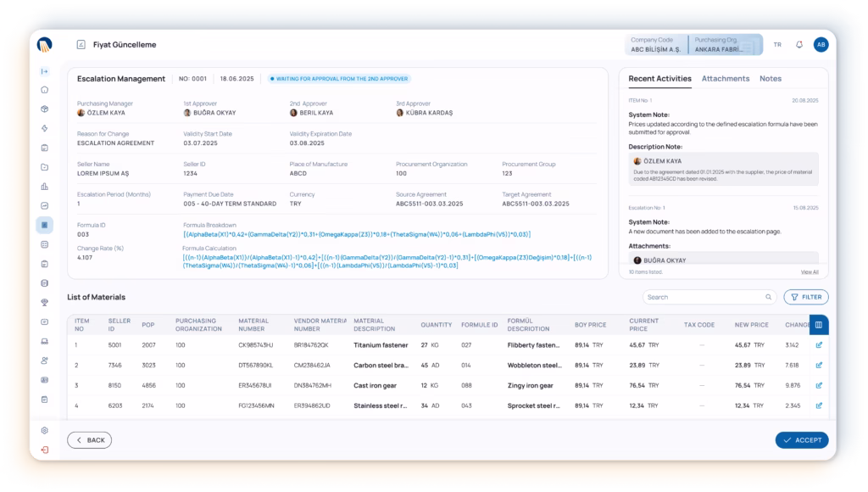The image size is (868, 492).
Task: Open the AB user avatar menu
Action: click(x=821, y=45)
